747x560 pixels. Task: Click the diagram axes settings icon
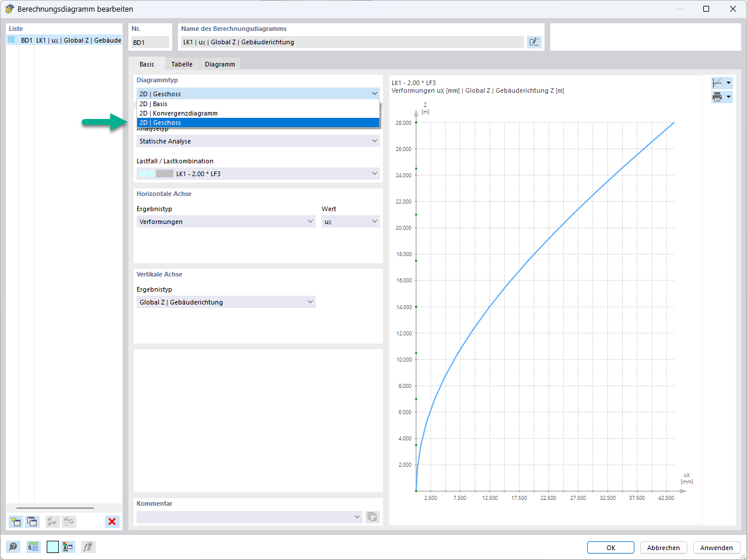click(x=717, y=83)
